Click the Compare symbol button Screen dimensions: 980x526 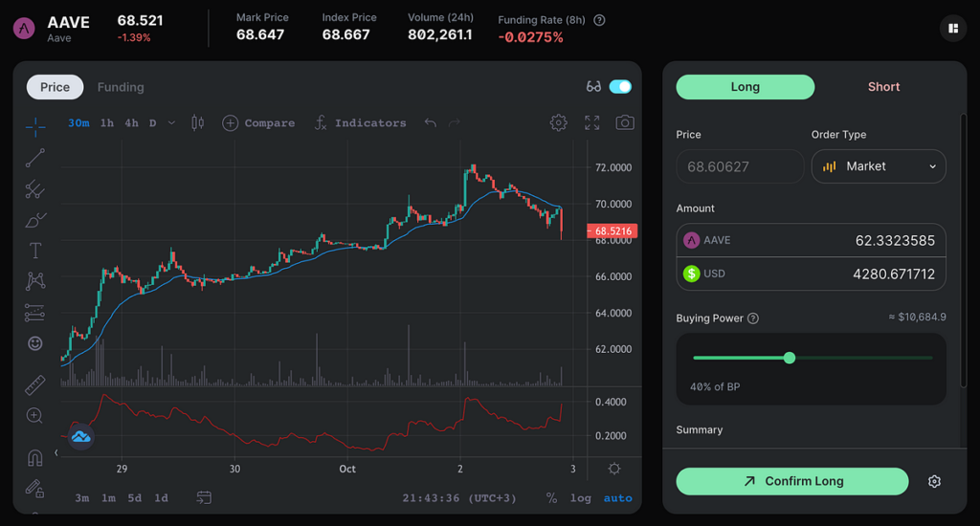point(258,123)
